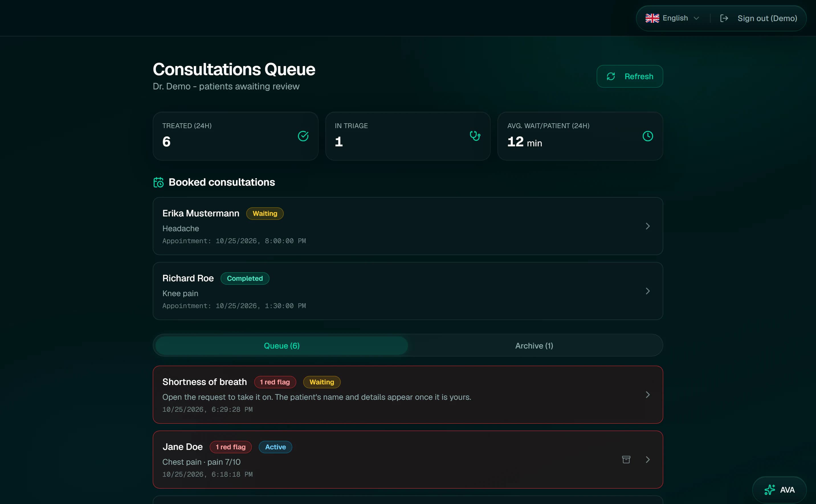The image size is (816, 504).
Task: Click the Shortness of breath title
Action: (x=204, y=382)
